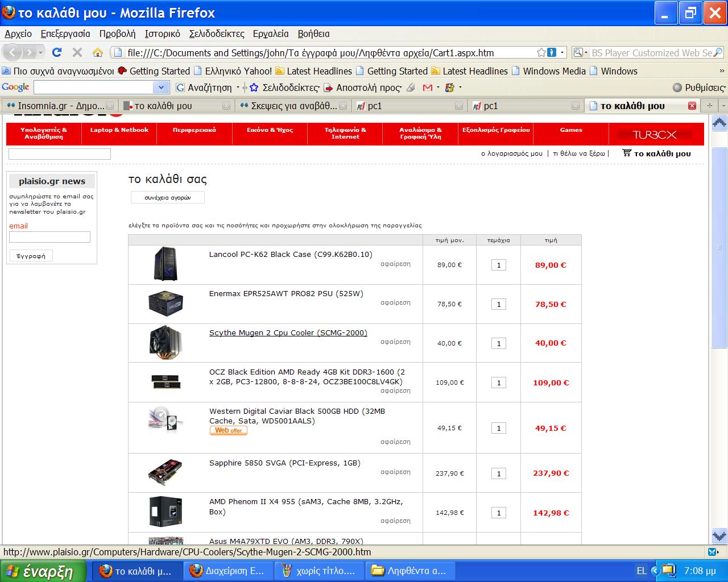Click the έναρξη Start button
The image size is (728, 582).
43,571
